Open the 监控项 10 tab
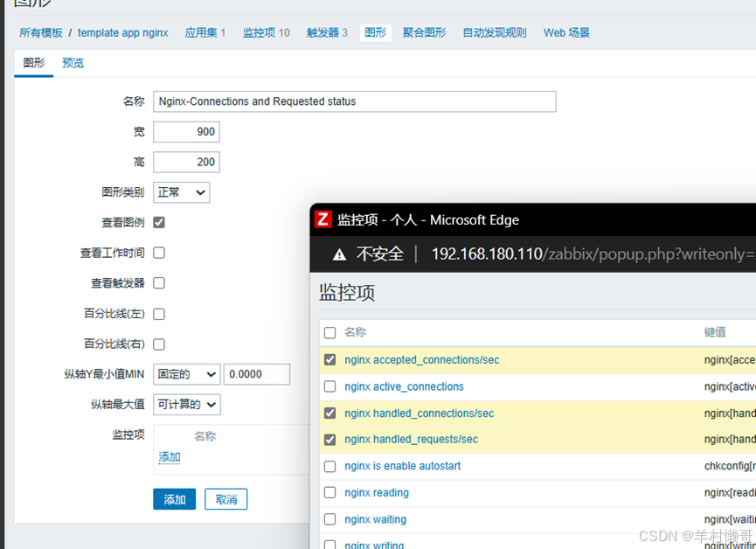Image resolution: width=756 pixels, height=549 pixels. click(x=267, y=33)
